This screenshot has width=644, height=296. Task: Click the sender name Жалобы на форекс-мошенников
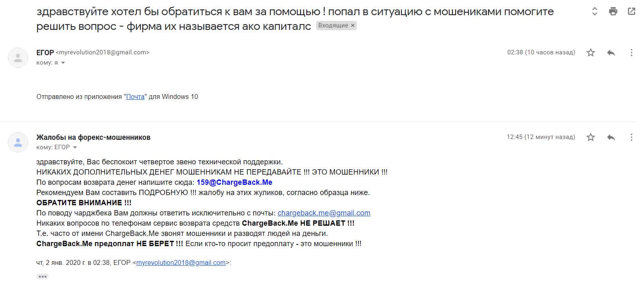tap(93, 137)
